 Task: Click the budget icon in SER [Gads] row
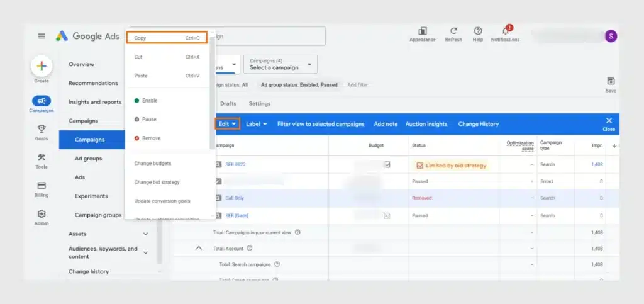click(x=387, y=215)
